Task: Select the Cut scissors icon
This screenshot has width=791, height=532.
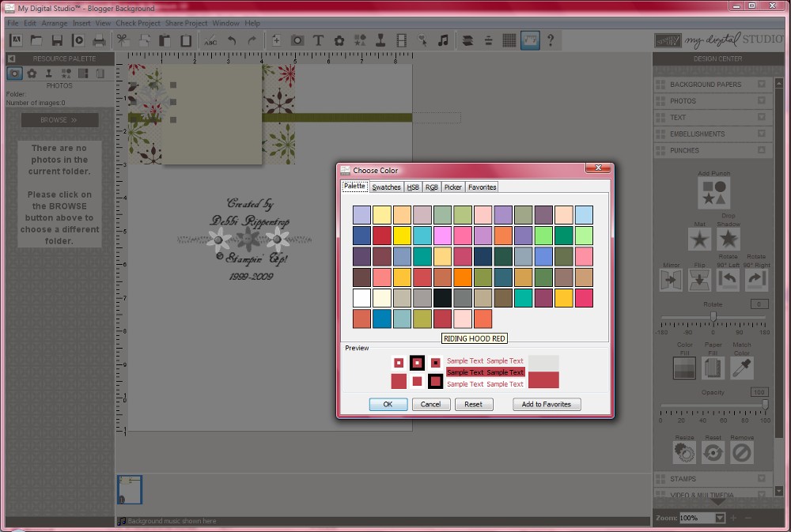Action: [x=123, y=40]
